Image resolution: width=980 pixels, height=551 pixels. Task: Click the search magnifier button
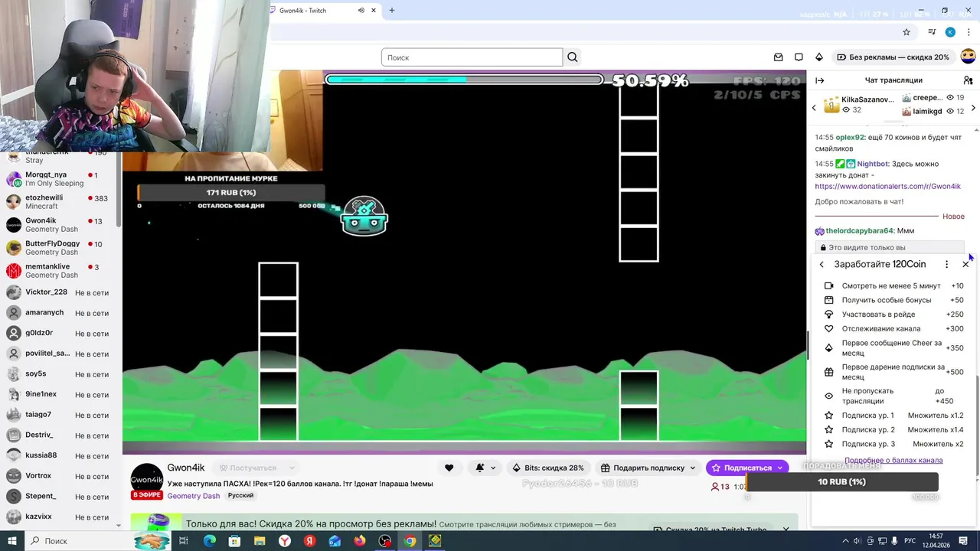[x=573, y=57]
